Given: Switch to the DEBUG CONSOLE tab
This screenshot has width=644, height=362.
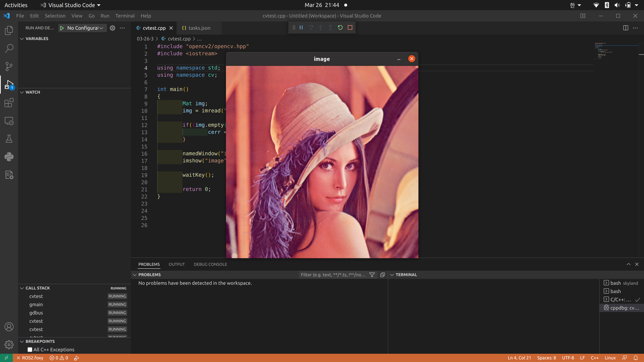Looking at the screenshot, I should coord(210,264).
